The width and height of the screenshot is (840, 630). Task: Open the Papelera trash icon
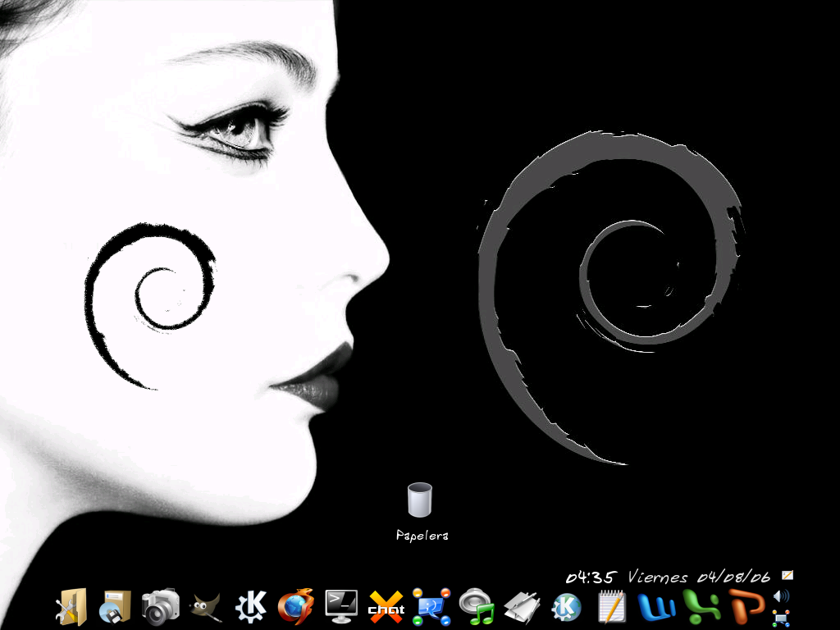coord(419,500)
